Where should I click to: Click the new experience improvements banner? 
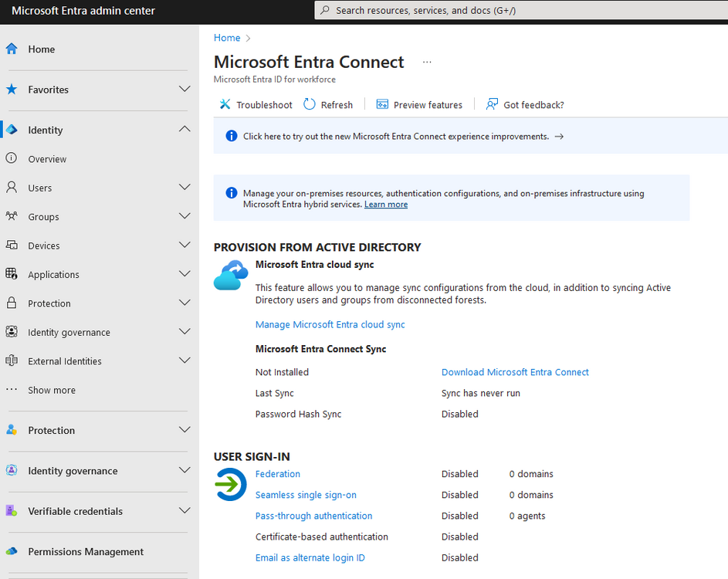coord(471,136)
